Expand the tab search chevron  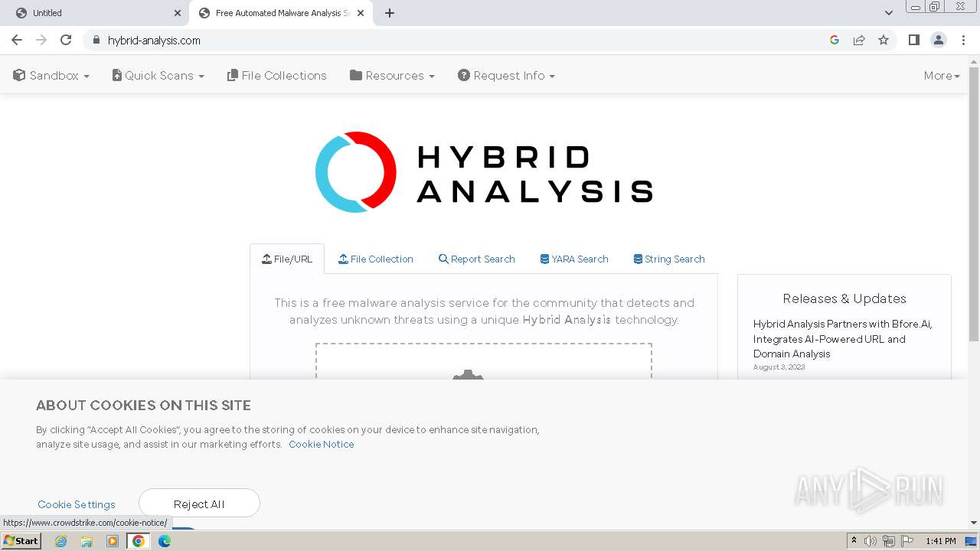[888, 13]
